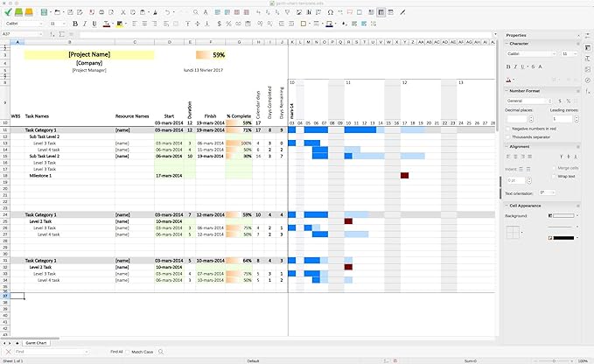This screenshot has height=364, width=594.
Task: Toggle the highlighted freeze rows and columns button
Action: point(381,12)
